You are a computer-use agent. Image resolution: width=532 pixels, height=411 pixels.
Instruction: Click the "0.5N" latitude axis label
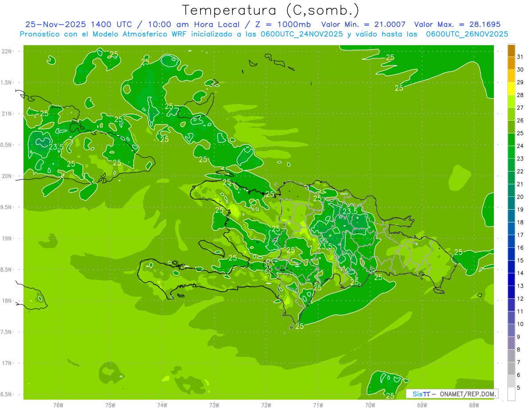tap(7, 145)
